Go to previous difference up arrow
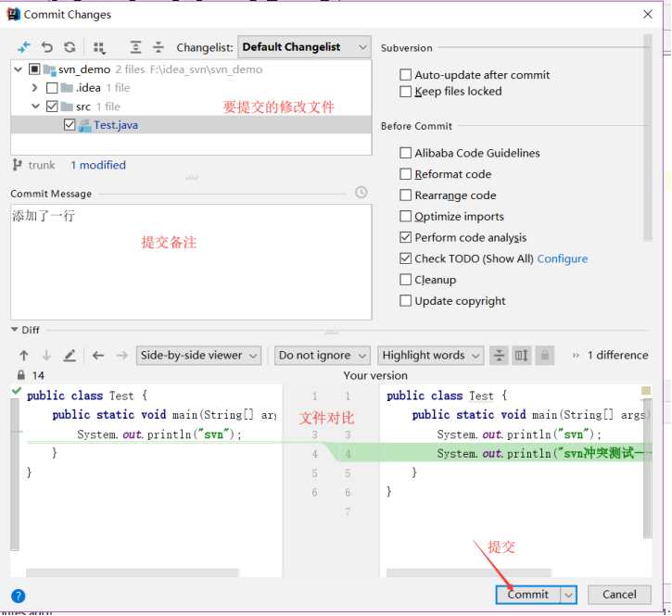Viewport: 672px width, 616px height. [24, 355]
